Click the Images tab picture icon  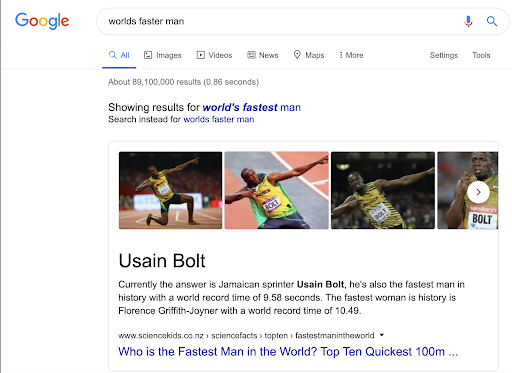(x=148, y=55)
